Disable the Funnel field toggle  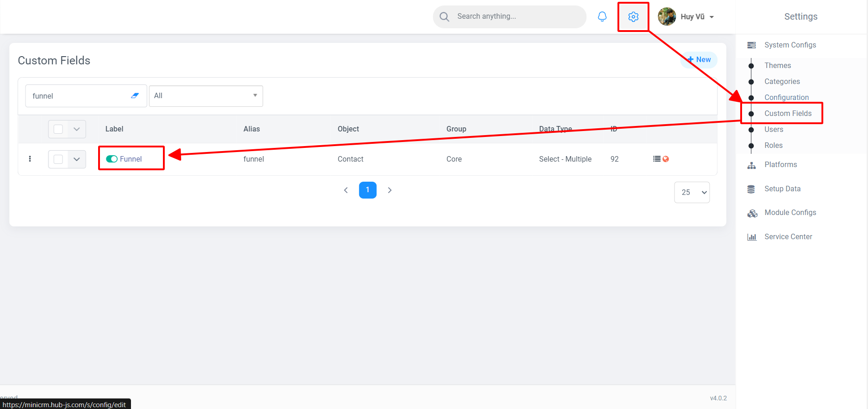(x=112, y=159)
